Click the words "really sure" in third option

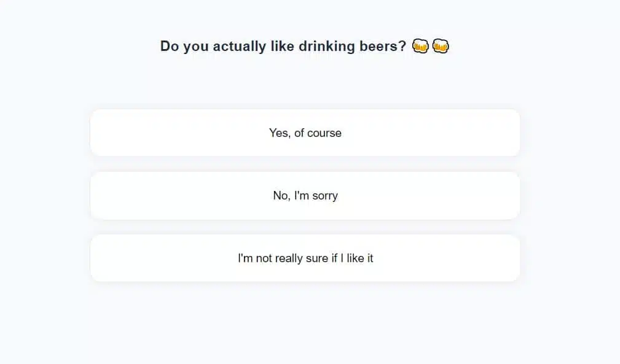click(x=302, y=258)
